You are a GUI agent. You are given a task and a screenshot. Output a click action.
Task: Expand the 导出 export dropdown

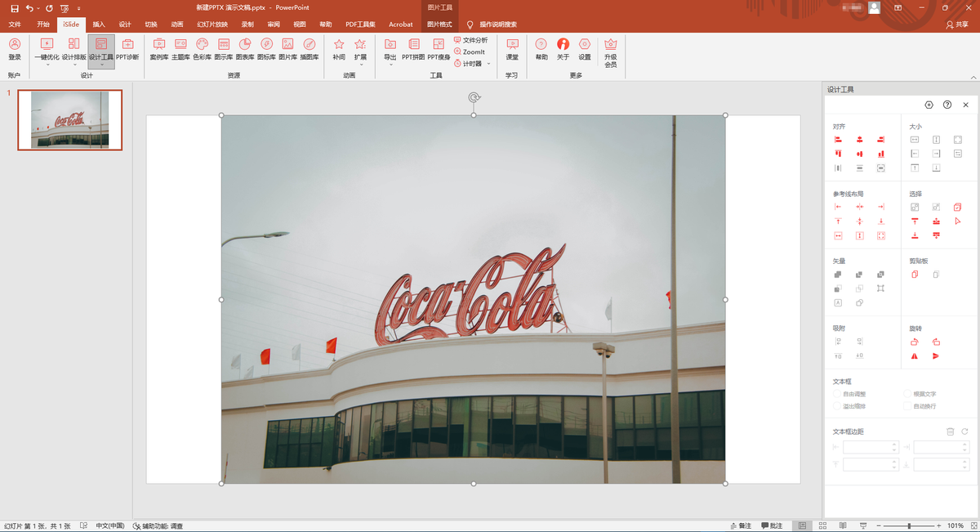tap(390, 65)
